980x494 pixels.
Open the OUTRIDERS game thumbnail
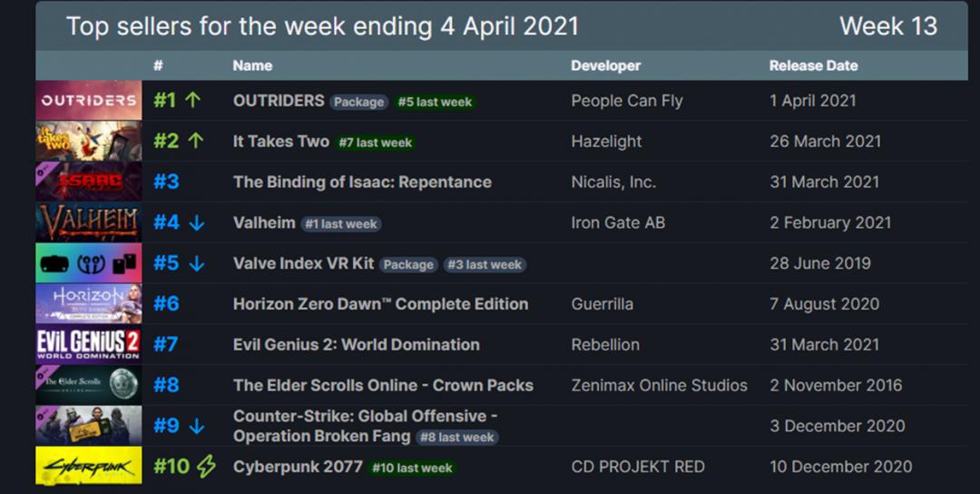click(x=89, y=100)
